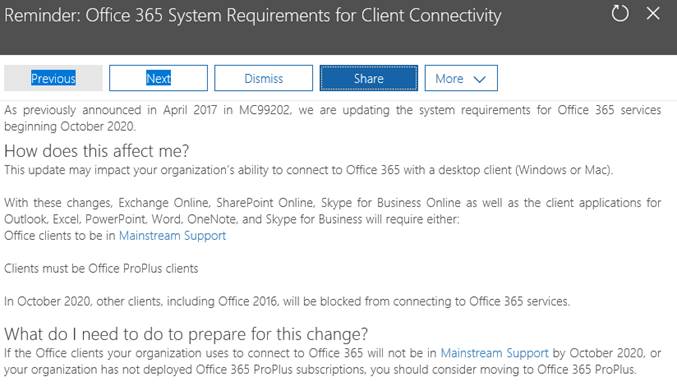Click the line 'This update may impact your organization's ability'
This screenshot has height=386, width=677.
point(308,170)
